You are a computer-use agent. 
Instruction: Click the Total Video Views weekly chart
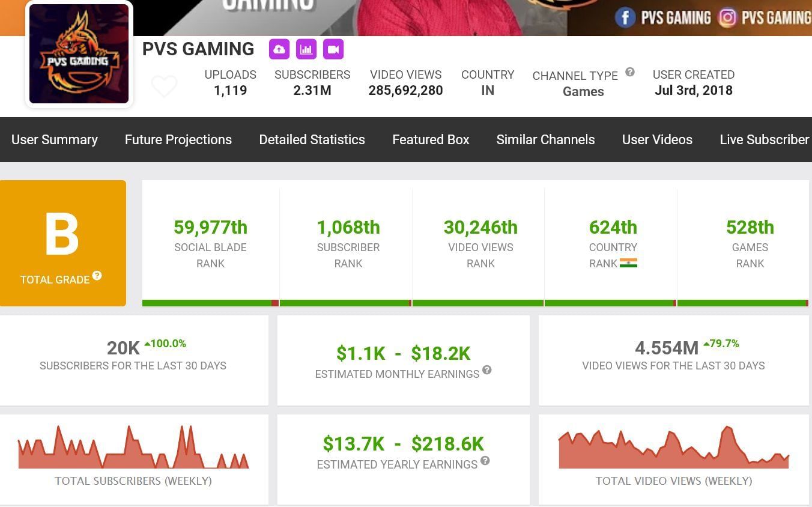click(673, 448)
